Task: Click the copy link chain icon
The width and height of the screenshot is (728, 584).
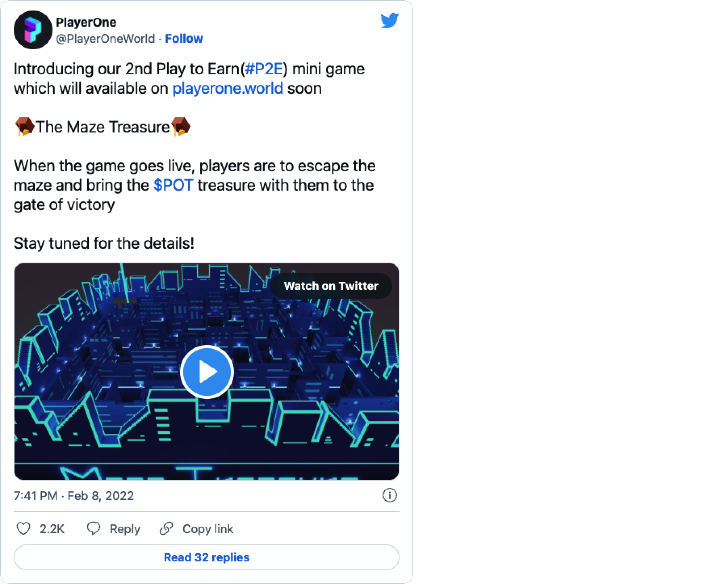Action: point(166,529)
